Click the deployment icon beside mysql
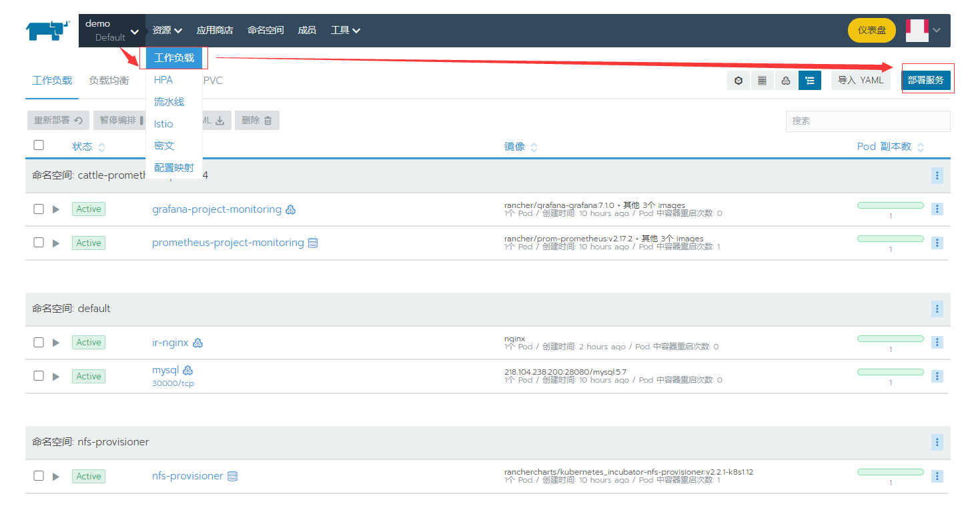This screenshot has height=524, width=980. [187, 370]
